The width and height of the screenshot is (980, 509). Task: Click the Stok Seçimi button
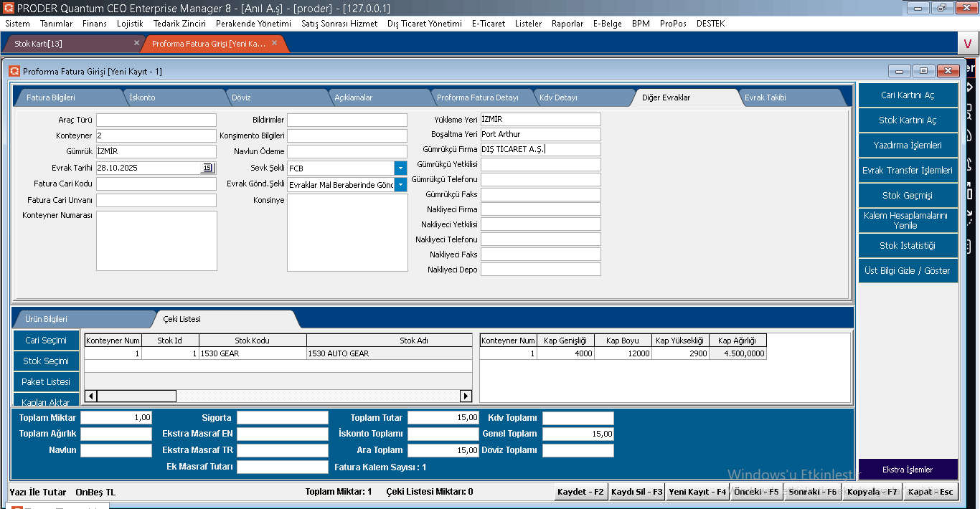click(x=46, y=361)
